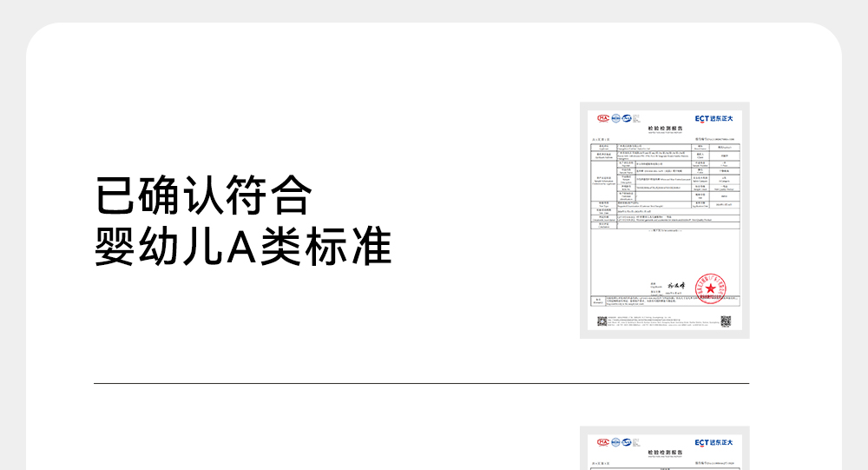Click the red official seal stamp on the first certificate
The width and height of the screenshot is (868, 470).
pyautogui.click(x=711, y=288)
